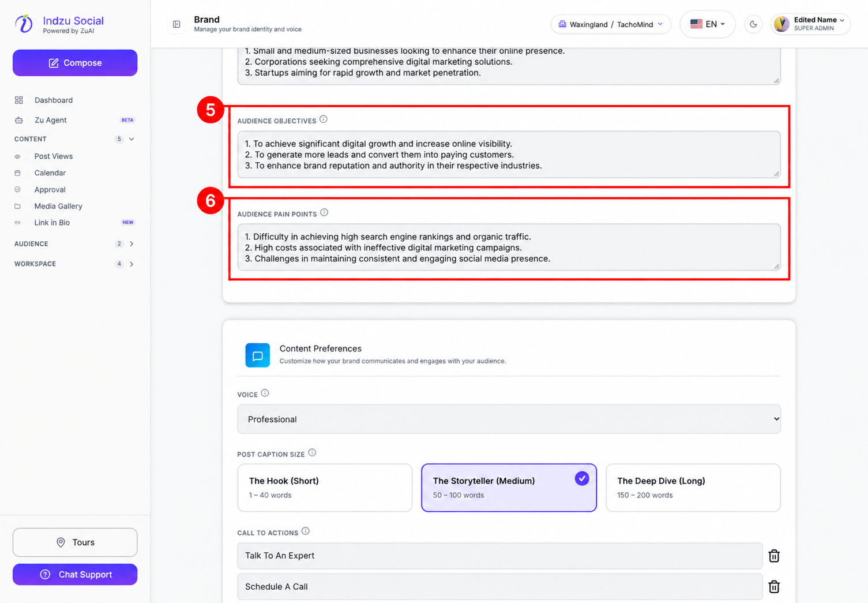Click the Schedule A Call field
The height and width of the screenshot is (603, 868).
[499, 587]
